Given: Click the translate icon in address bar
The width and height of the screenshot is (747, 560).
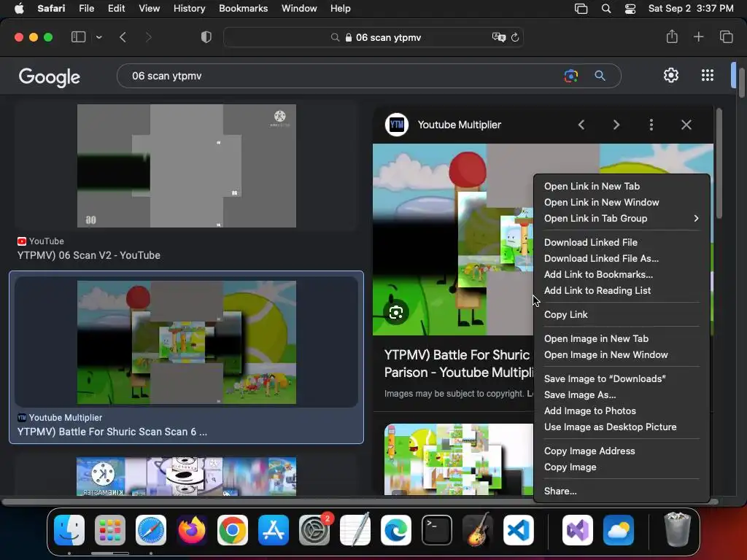Looking at the screenshot, I should pyautogui.click(x=498, y=37).
